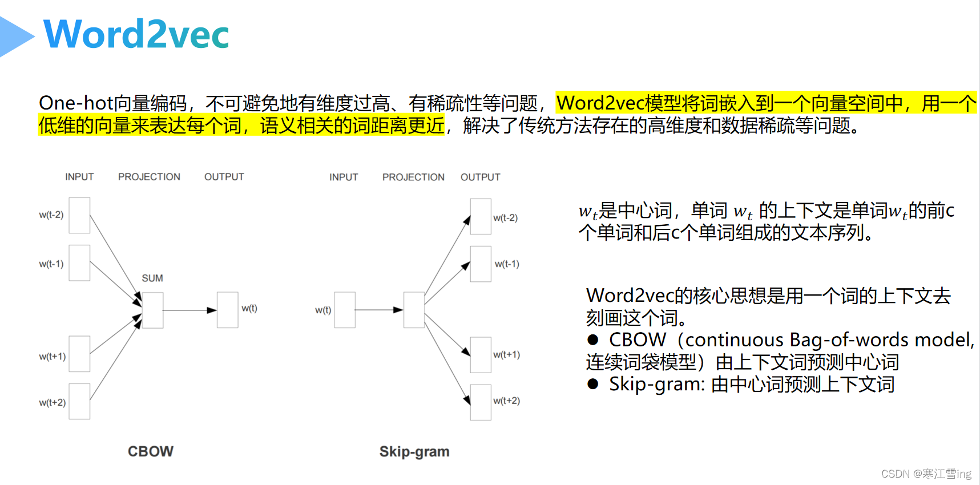Click highlighted phrase 低维的向量来表达每个词
The image size is (980, 485).
[x=139, y=126]
